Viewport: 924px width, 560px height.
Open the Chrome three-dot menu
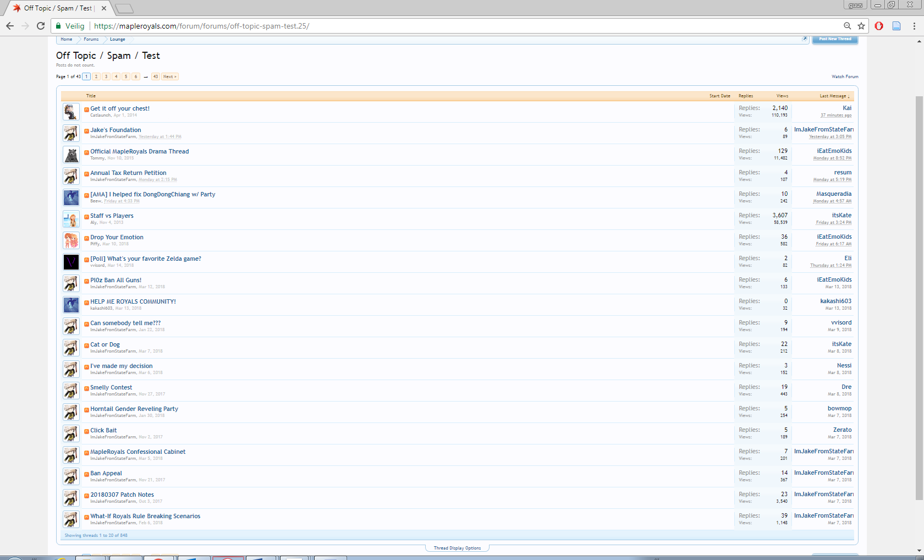pos(914,26)
